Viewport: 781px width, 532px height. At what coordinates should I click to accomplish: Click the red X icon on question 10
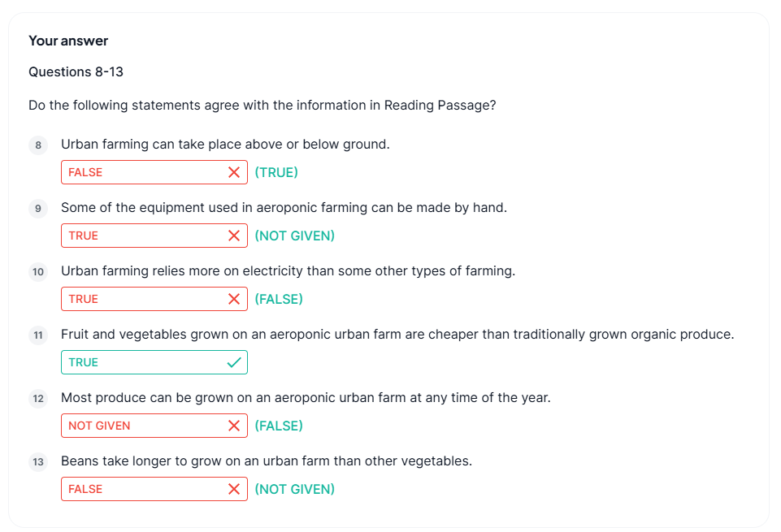click(234, 299)
